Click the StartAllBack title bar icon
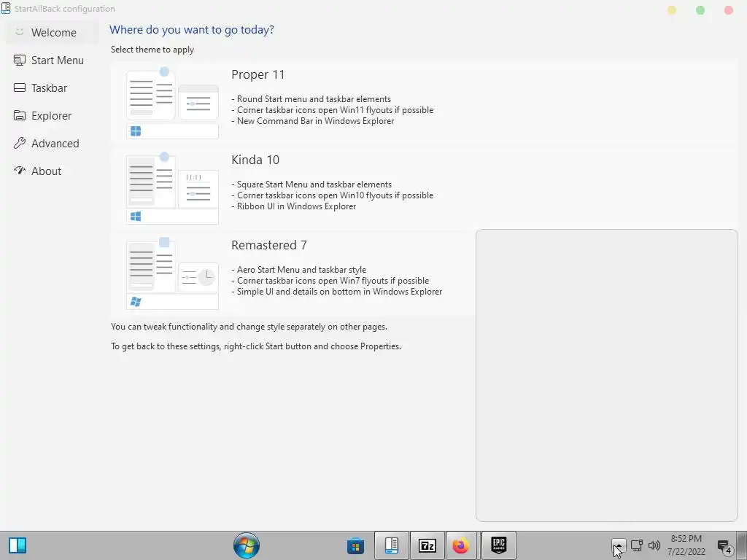 pyautogui.click(x=6, y=9)
